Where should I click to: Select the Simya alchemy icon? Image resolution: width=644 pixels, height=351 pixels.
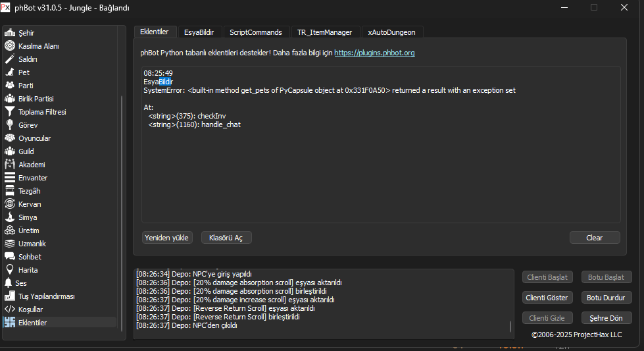(x=10, y=217)
